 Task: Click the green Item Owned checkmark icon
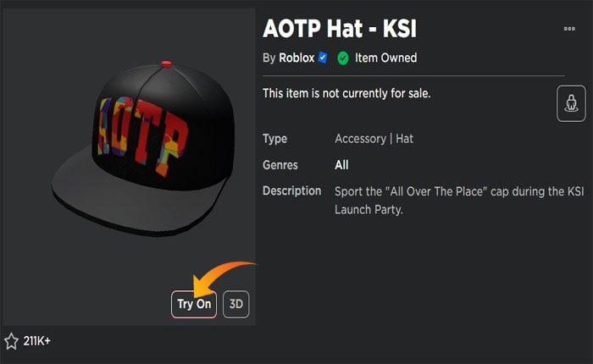click(343, 58)
